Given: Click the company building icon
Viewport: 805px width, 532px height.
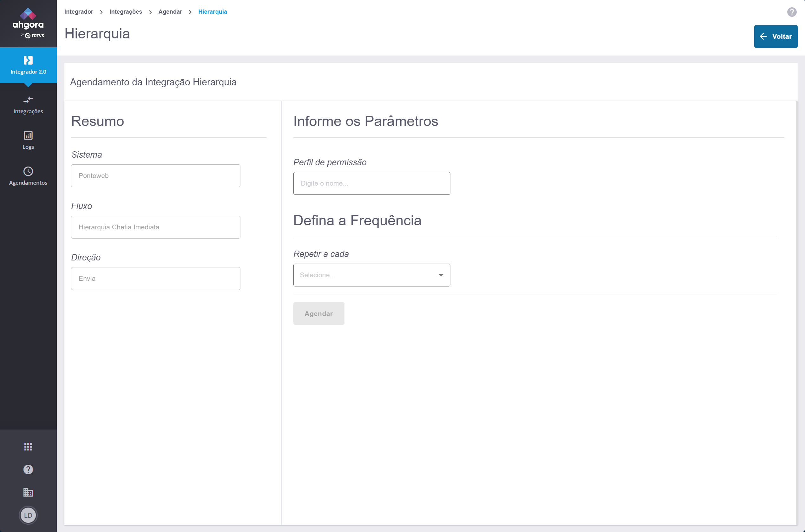Looking at the screenshot, I should coord(28,492).
